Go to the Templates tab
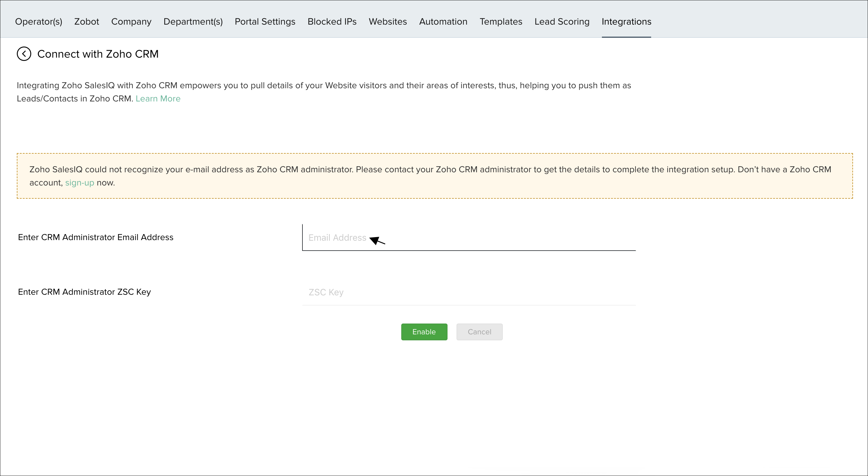 (501, 22)
